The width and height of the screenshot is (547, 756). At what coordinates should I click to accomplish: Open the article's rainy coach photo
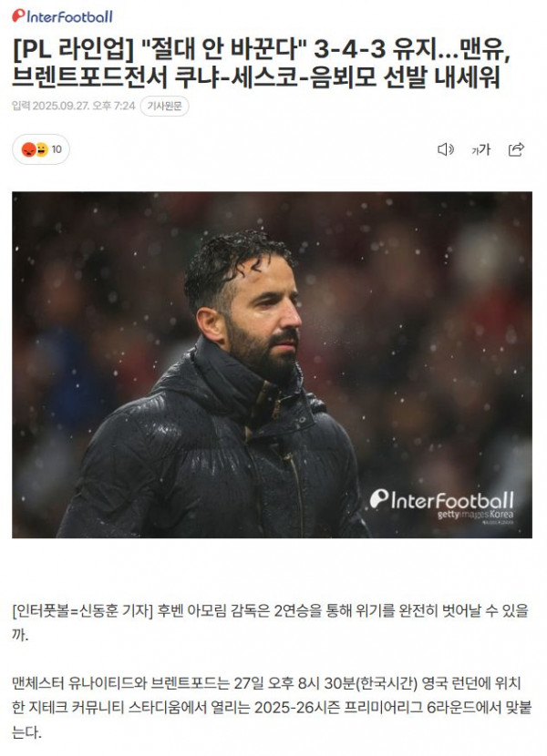(x=273, y=365)
